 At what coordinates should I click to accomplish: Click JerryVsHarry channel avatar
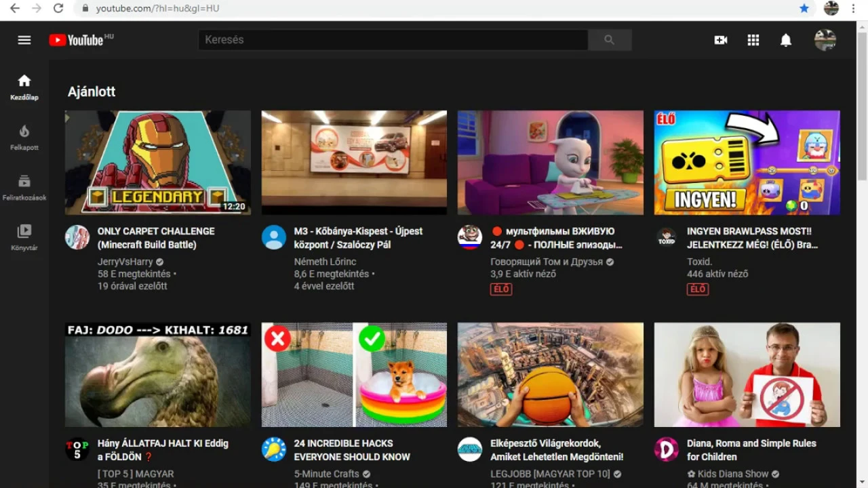pyautogui.click(x=77, y=237)
